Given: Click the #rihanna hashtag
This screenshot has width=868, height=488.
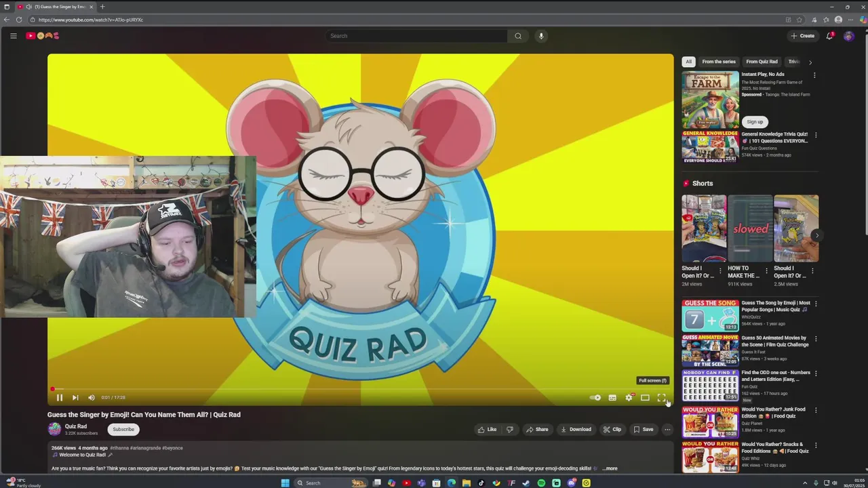Looking at the screenshot, I should click(121, 448).
